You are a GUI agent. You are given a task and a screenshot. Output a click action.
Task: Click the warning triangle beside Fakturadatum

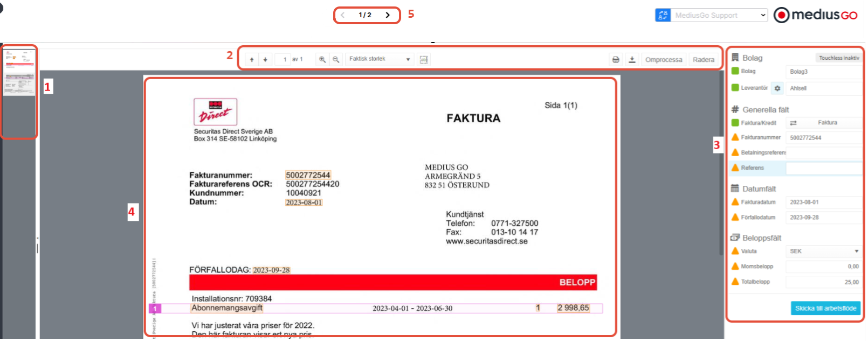coord(735,202)
